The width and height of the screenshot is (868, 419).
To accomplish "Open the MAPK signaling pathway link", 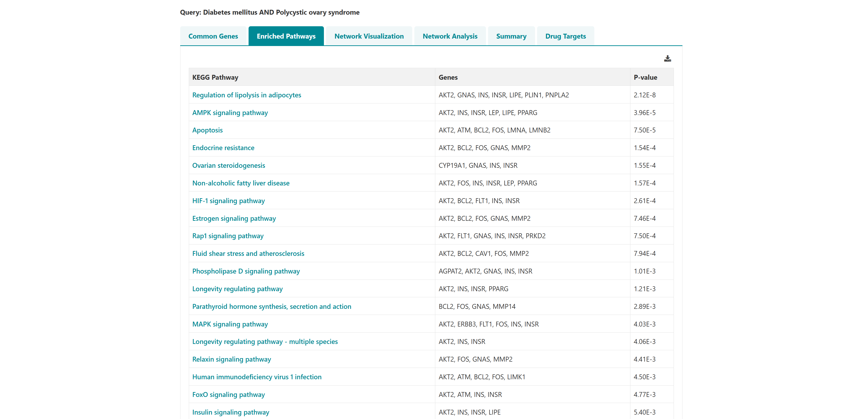I will tap(230, 324).
